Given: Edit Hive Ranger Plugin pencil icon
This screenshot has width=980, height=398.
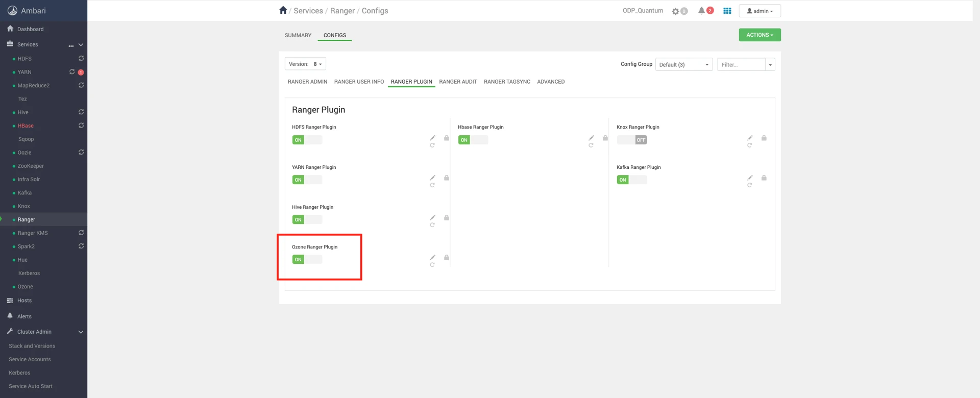Looking at the screenshot, I should point(433,217).
